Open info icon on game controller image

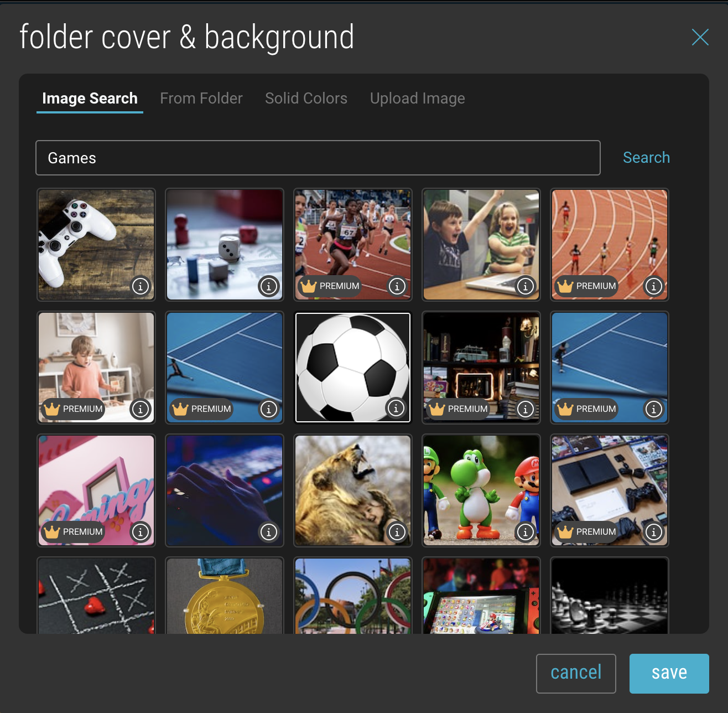[x=141, y=286]
